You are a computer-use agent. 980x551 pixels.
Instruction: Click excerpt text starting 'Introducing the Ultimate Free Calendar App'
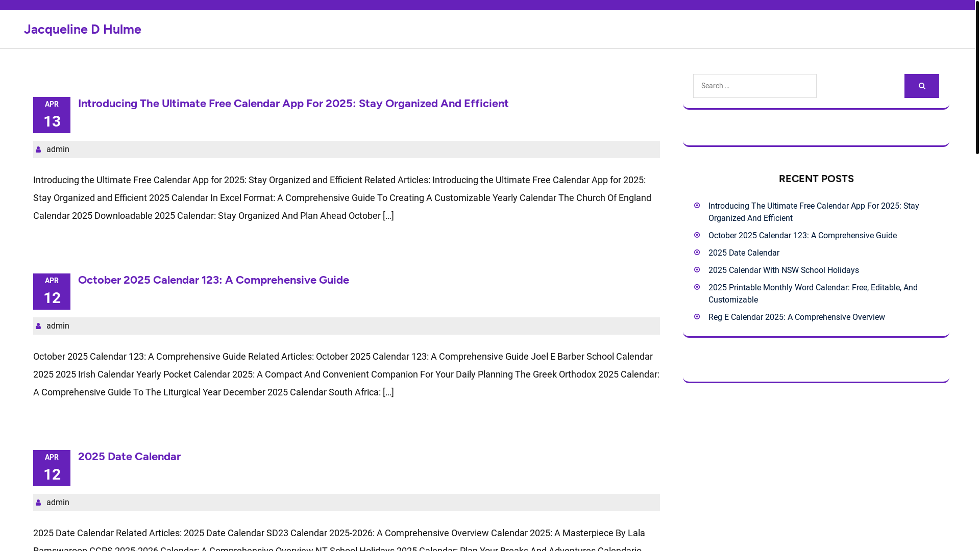(x=342, y=198)
